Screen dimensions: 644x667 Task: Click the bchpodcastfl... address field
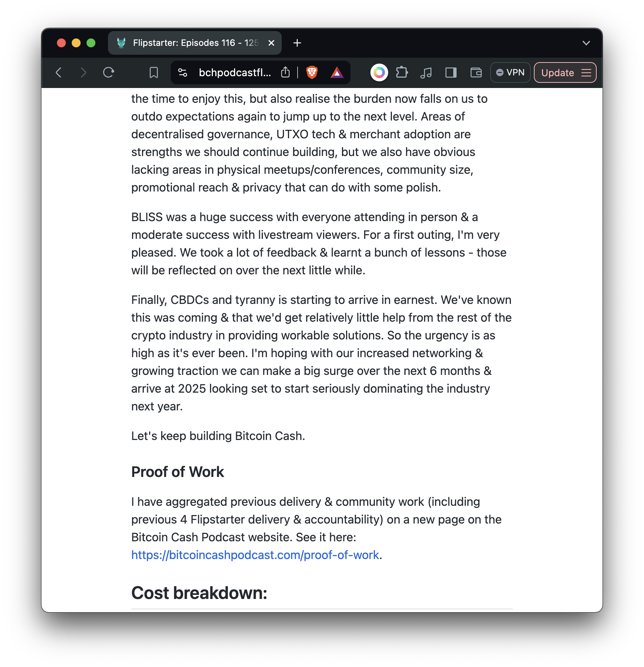point(235,73)
